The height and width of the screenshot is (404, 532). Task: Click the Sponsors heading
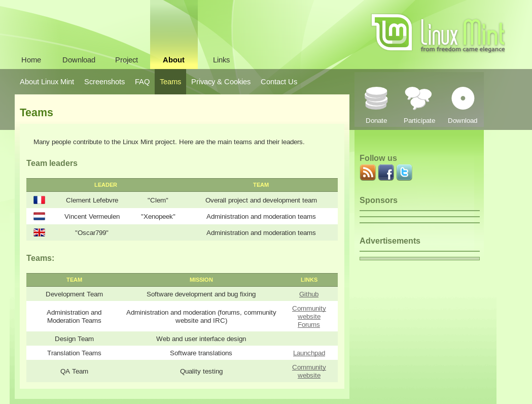(378, 200)
